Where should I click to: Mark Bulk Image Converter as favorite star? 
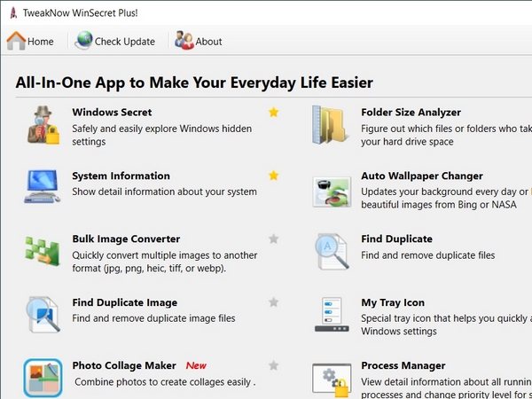coord(273,239)
